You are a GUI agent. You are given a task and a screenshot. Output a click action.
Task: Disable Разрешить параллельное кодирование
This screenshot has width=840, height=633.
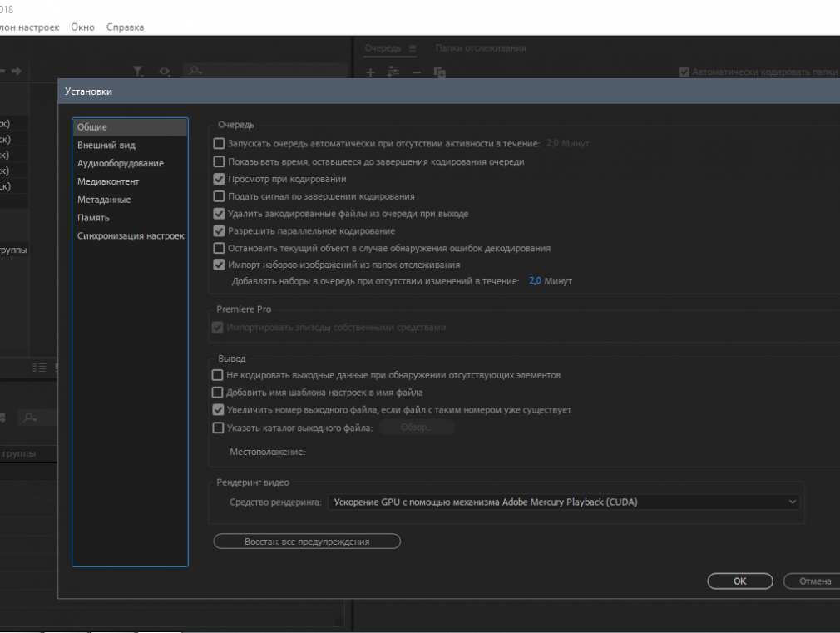[219, 231]
